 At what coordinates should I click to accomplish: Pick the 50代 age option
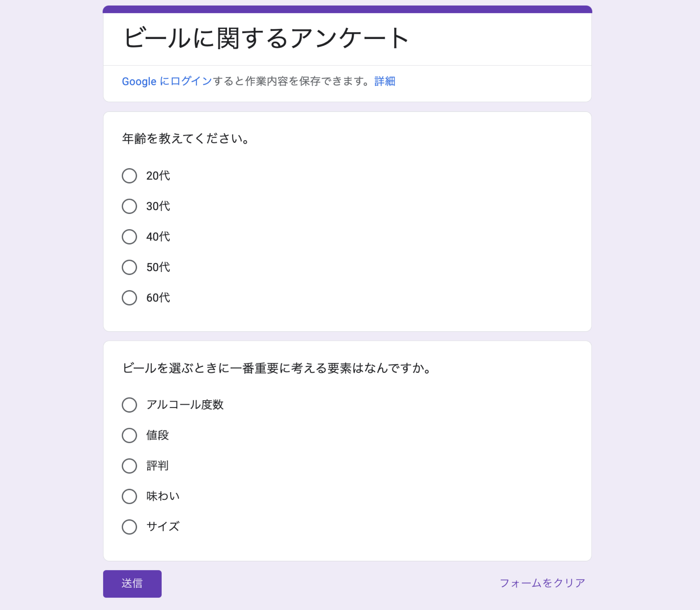129,267
